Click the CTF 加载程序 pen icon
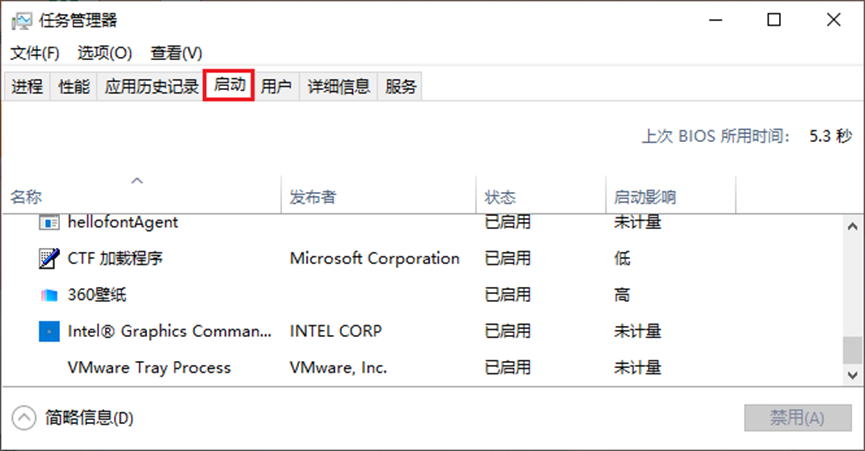Viewport: 865px width, 451px height. point(49,259)
